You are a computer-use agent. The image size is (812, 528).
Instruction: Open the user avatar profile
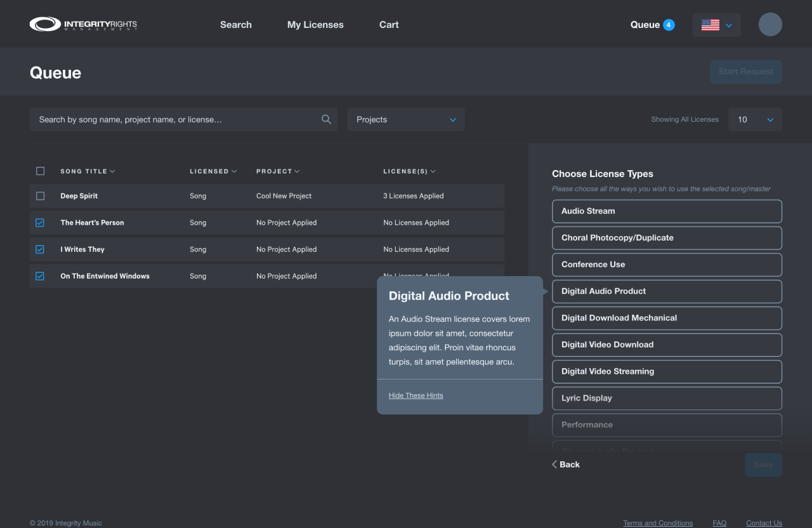[x=770, y=25]
